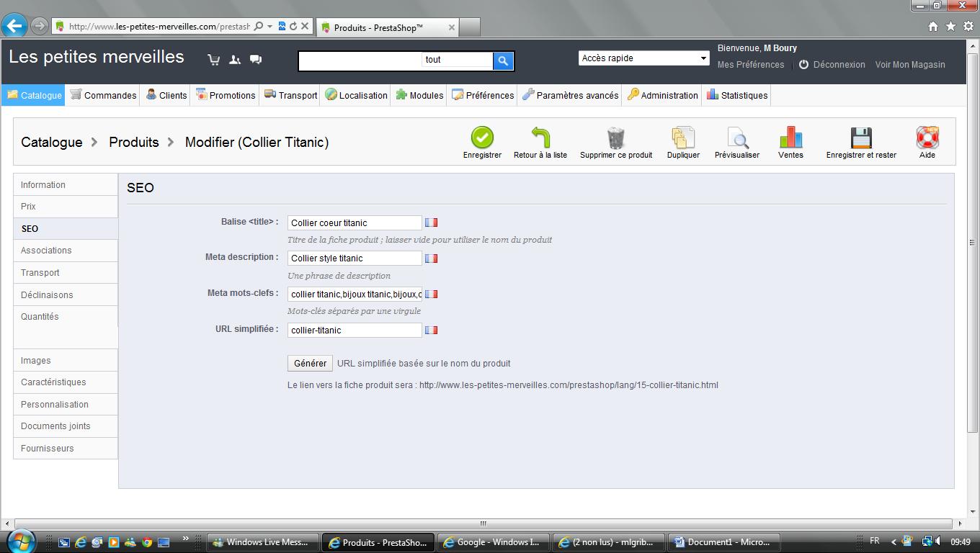This screenshot has width=980, height=553.
Task: Switch to Windows Live Messenger taskbar button
Action: 263,542
